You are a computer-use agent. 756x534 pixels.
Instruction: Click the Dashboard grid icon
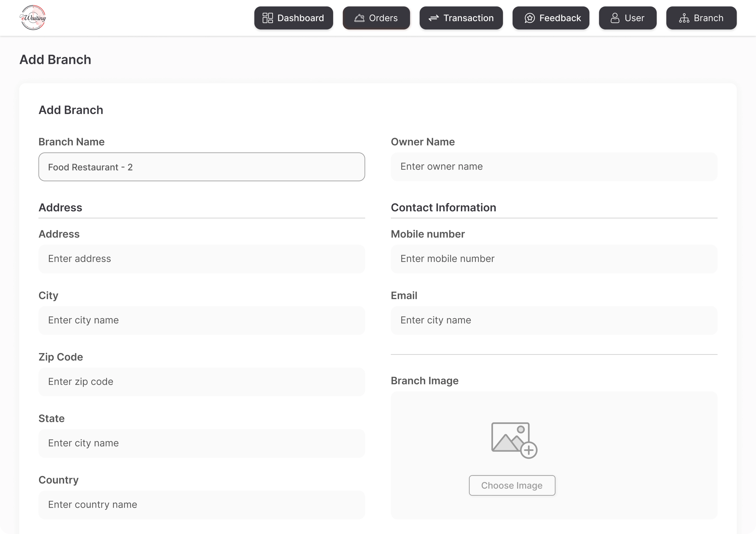267,18
